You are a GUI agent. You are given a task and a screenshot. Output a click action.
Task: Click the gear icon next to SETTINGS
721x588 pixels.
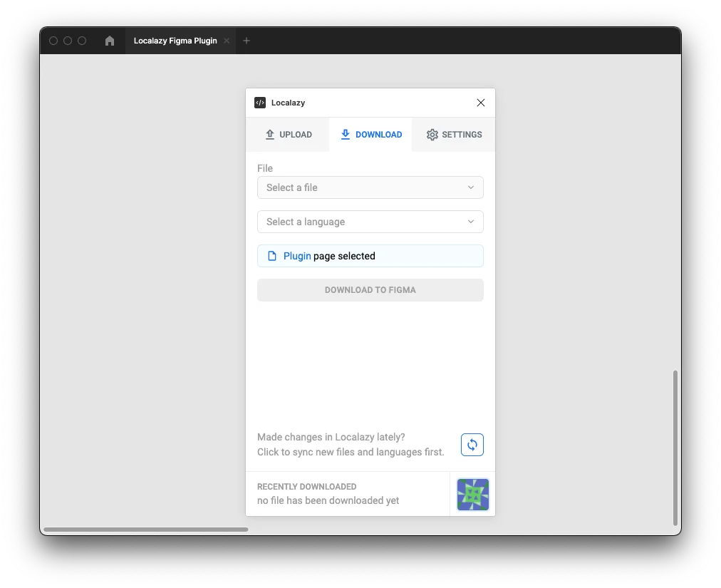coord(432,135)
